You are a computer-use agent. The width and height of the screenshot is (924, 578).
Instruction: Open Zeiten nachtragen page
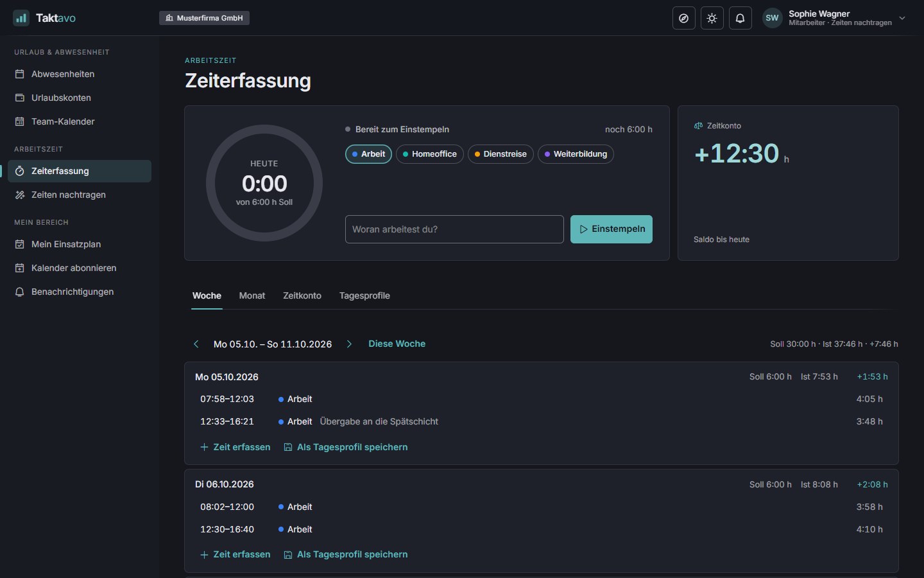[80, 195]
